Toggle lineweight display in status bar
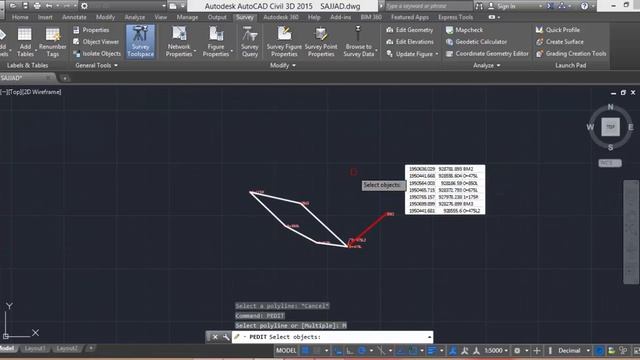This screenshot has height=360, width=640. 432,351
